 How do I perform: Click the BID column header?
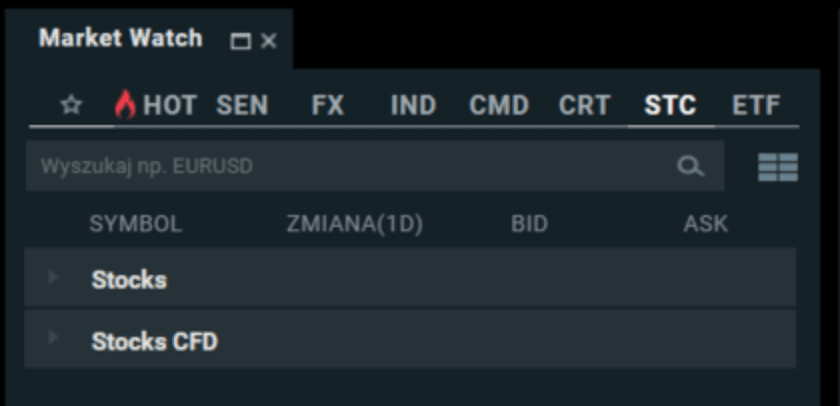coord(529,225)
